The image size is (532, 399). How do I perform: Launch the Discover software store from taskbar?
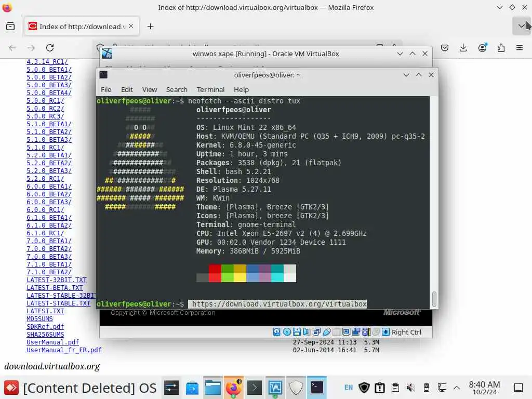pyautogui.click(x=192, y=388)
